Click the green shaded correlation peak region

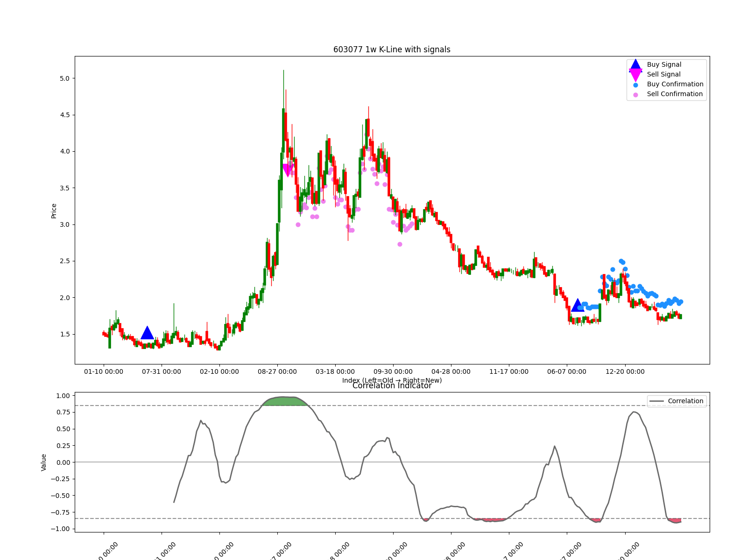[286, 401]
